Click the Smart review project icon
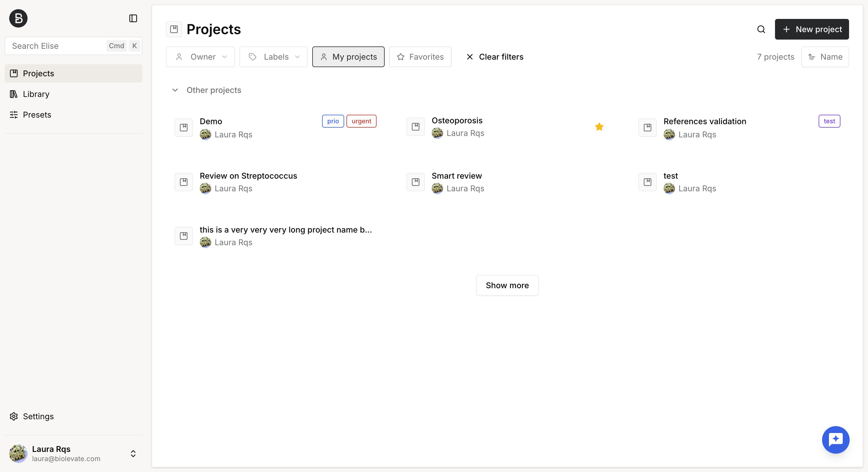The image size is (868, 472). pyautogui.click(x=415, y=182)
